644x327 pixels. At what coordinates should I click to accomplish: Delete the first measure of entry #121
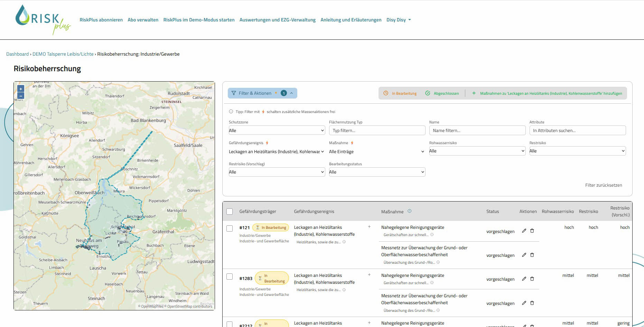[532, 231]
